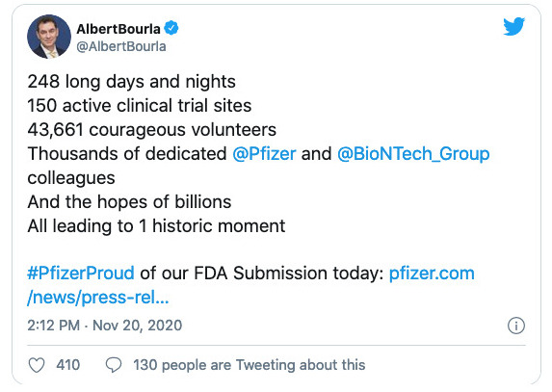Click the @AlbertBourla handle
552x392 pixels.
click(x=121, y=46)
